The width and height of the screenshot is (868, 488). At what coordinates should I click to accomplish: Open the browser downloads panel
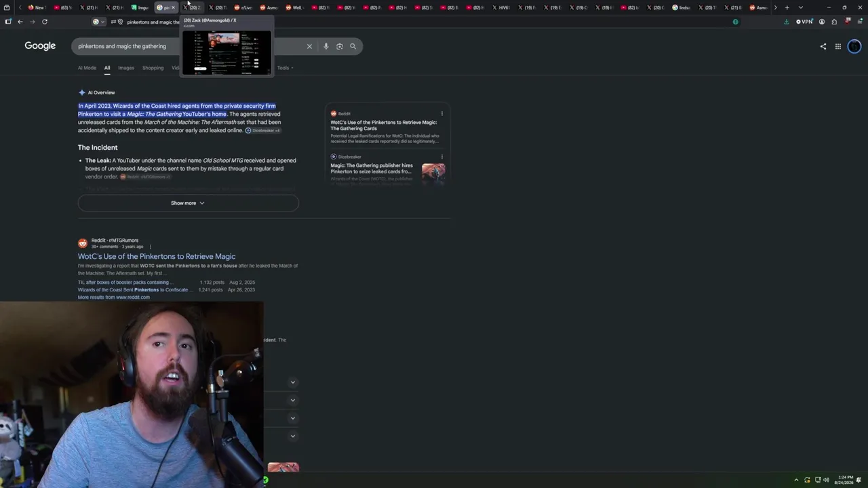click(787, 22)
